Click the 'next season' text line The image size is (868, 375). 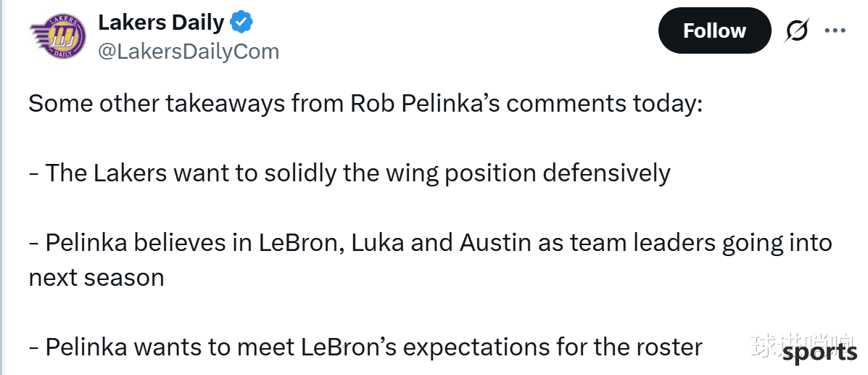click(x=96, y=277)
